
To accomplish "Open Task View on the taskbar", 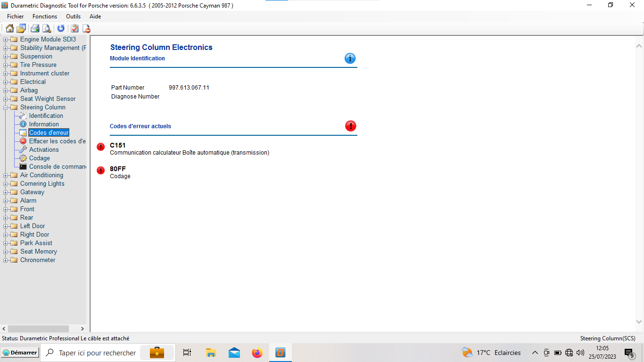I will [x=187, y=353].
